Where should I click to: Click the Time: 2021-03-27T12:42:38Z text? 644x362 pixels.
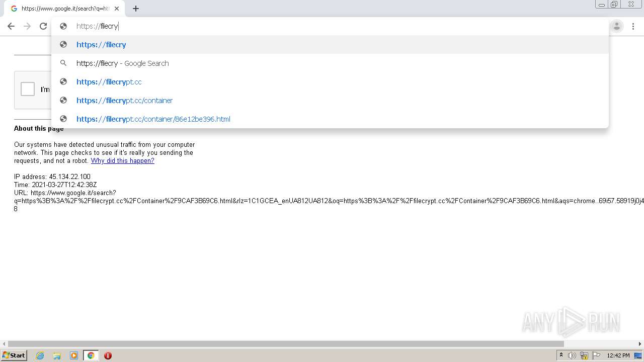55,185
